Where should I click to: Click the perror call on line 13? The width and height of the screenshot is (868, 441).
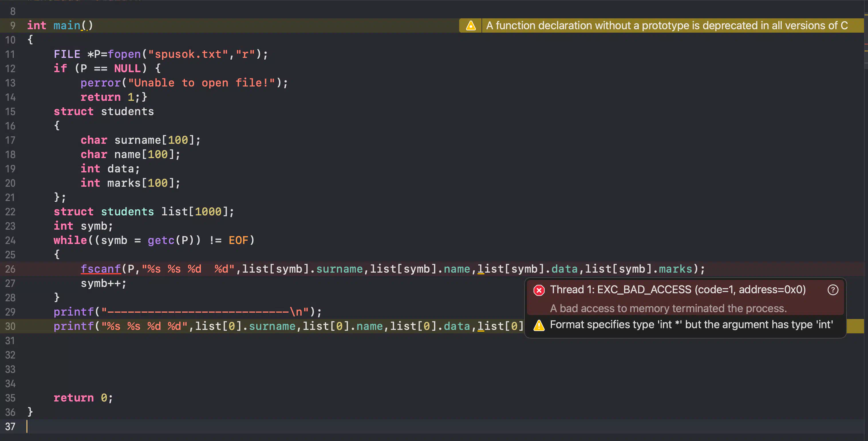pos(101,83)
